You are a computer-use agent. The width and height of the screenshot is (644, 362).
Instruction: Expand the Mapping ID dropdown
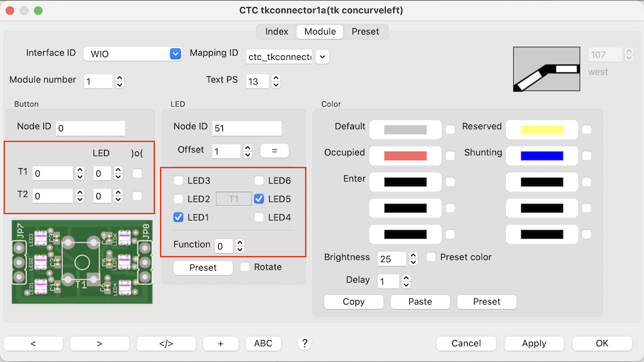(x=321, y=57)
